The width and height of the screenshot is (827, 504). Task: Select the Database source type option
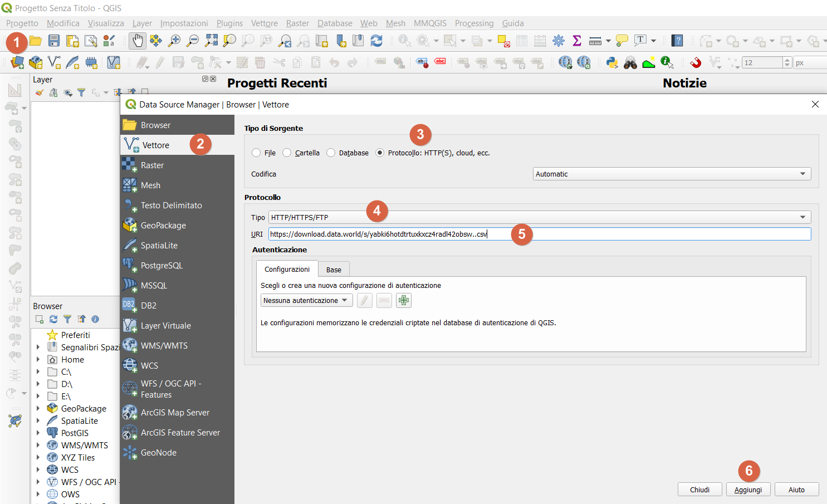coord(331,153)
